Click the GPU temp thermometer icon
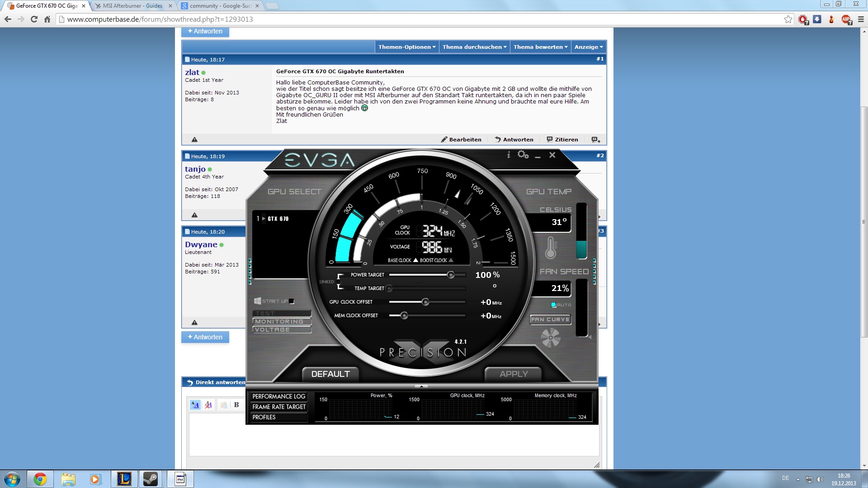The width and height of the screenshot is (868, 488). pyautogui.click(x=550, y=248)
